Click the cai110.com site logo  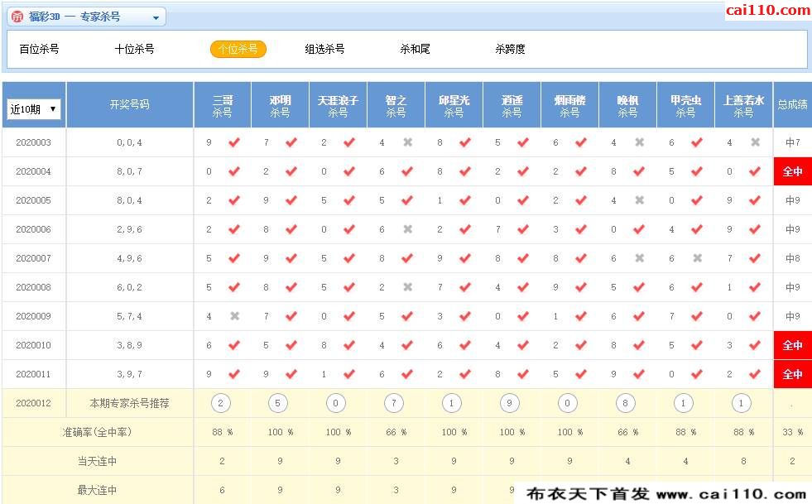768,10
